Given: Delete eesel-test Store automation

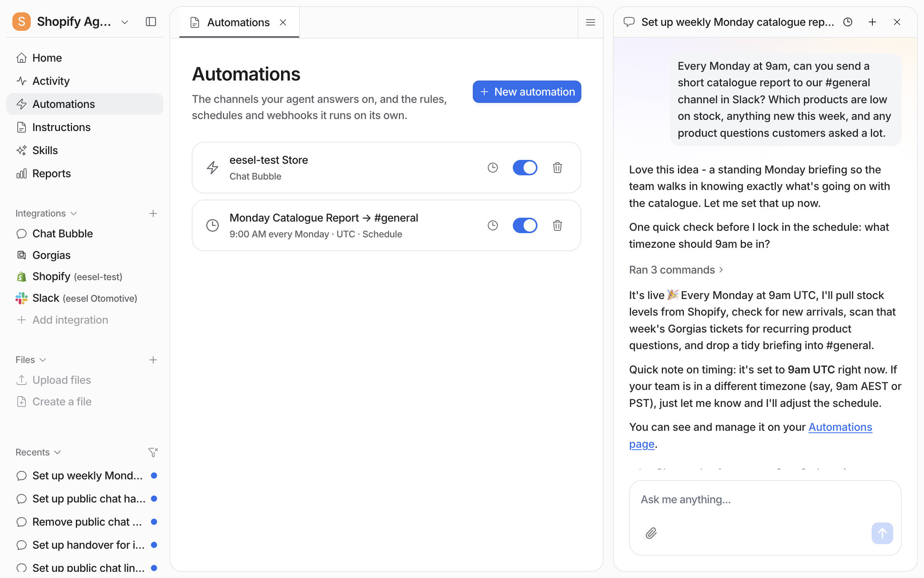Looking at the screenshot, I should 557,168.
